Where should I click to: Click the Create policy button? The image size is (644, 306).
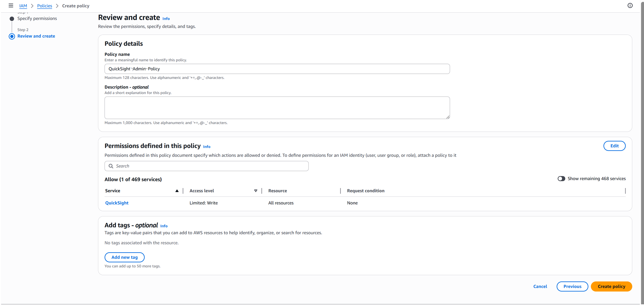point(611,286)
